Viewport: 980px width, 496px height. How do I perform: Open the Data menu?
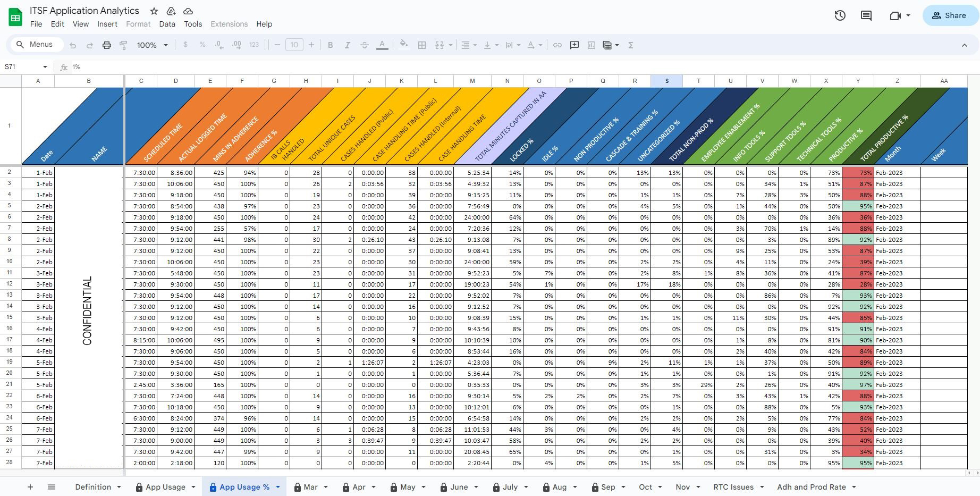pos(167,24)
